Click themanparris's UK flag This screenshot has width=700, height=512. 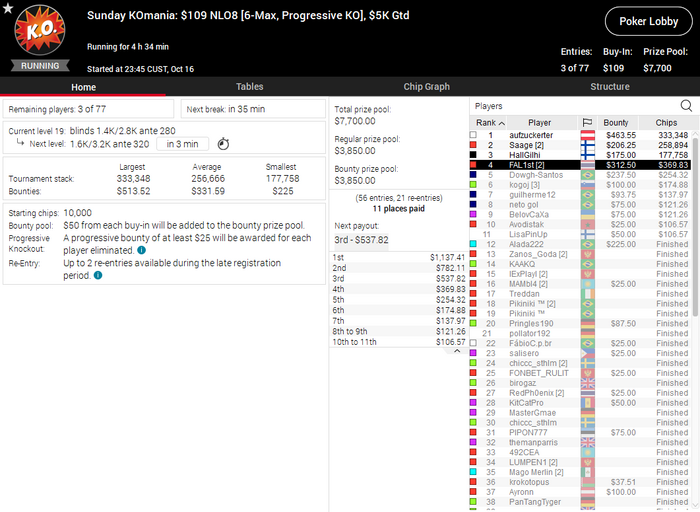pyautogui.click(x=588, y=442)
